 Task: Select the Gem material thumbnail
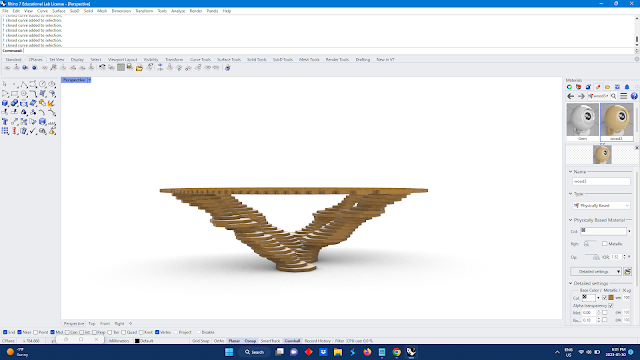tap(582, 122)
